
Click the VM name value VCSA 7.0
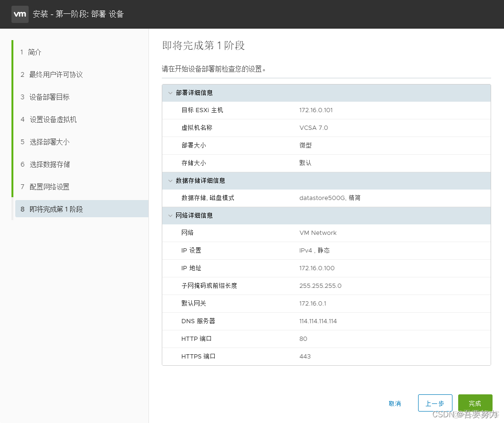[x=314, y=128]
